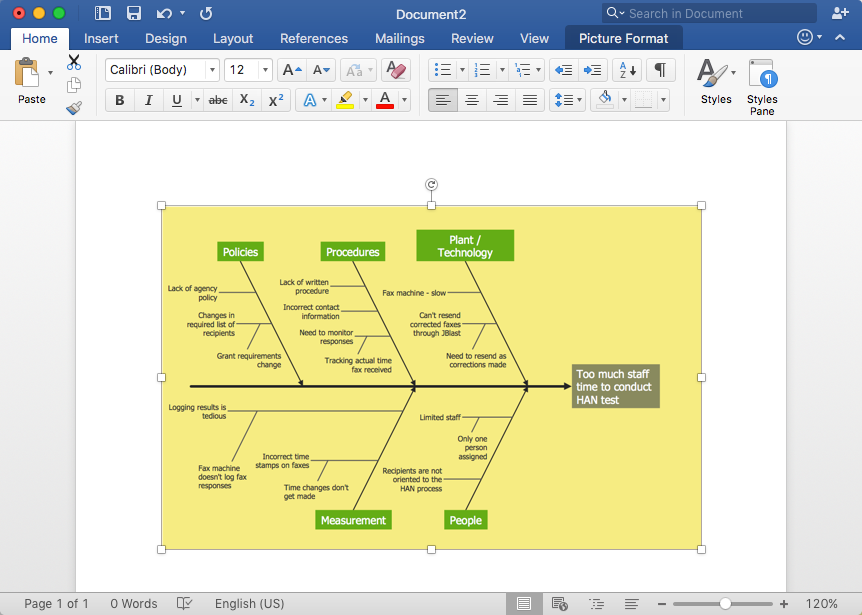
Task: Open spelling and grammar check in status bar
Action: coord(184,603)
